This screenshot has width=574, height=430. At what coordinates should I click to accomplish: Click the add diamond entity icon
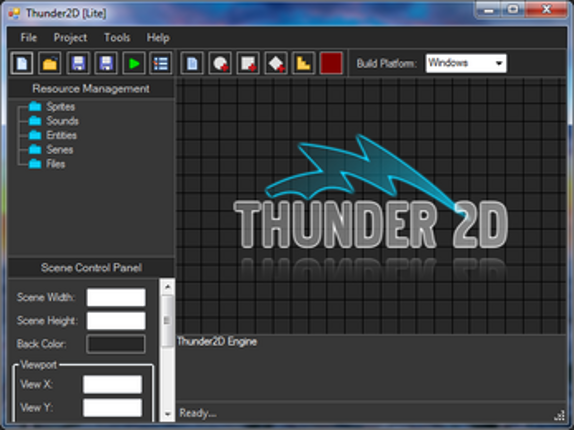coord(276,63)
